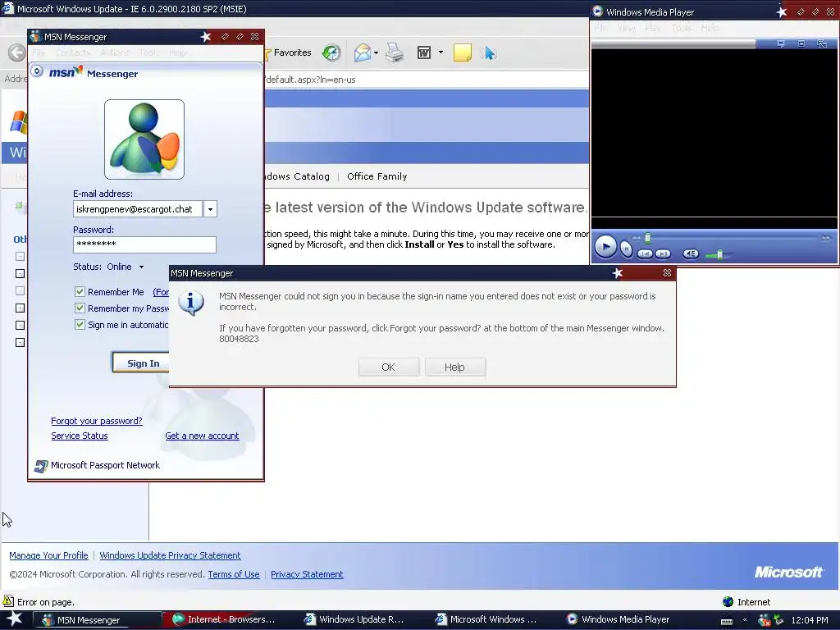Viewport: 840px width, 630px height.
Task: Click the Back button in Internet Explorer
Action: [x=16, y=52]
